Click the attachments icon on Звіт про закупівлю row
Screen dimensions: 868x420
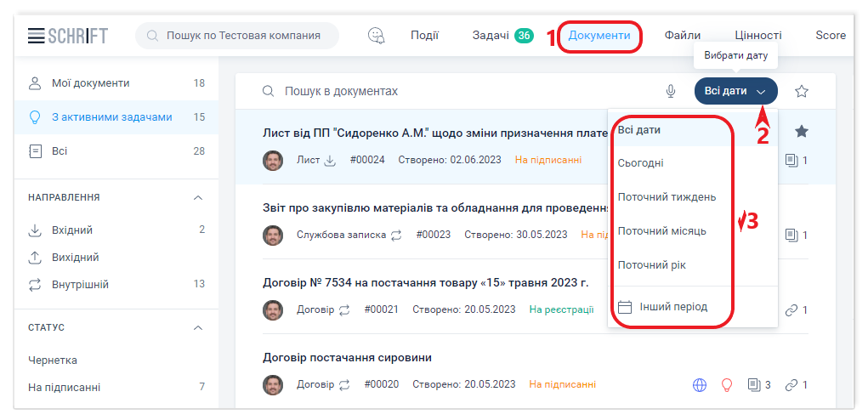point(791,235)
